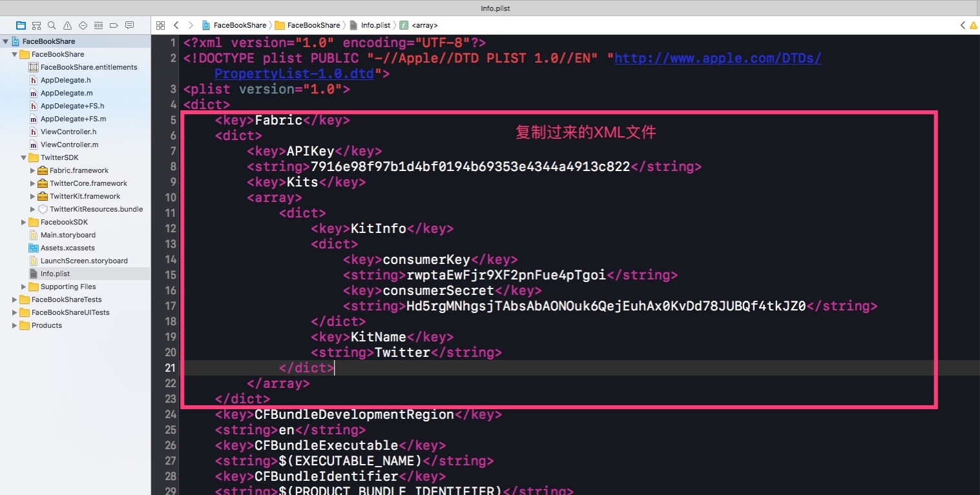This screenshot has height=495, width=980.
Task: Open the Breakpoint navigator
Action: (114, 25)
